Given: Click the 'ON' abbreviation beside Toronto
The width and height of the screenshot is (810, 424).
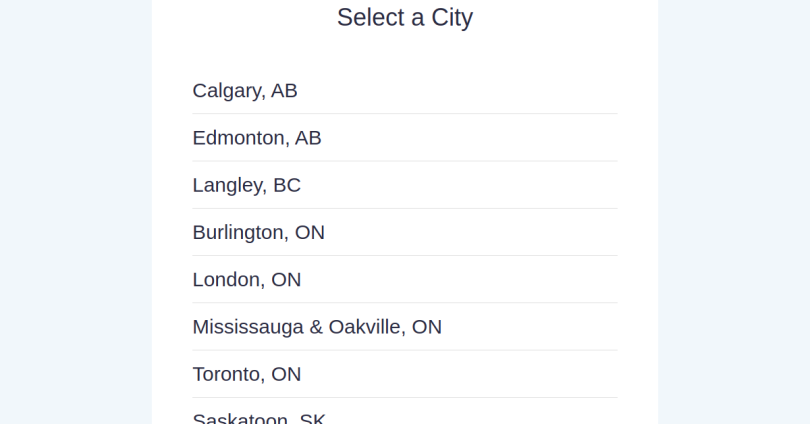Looking at the screenshot, I should (x=286, y=374).
